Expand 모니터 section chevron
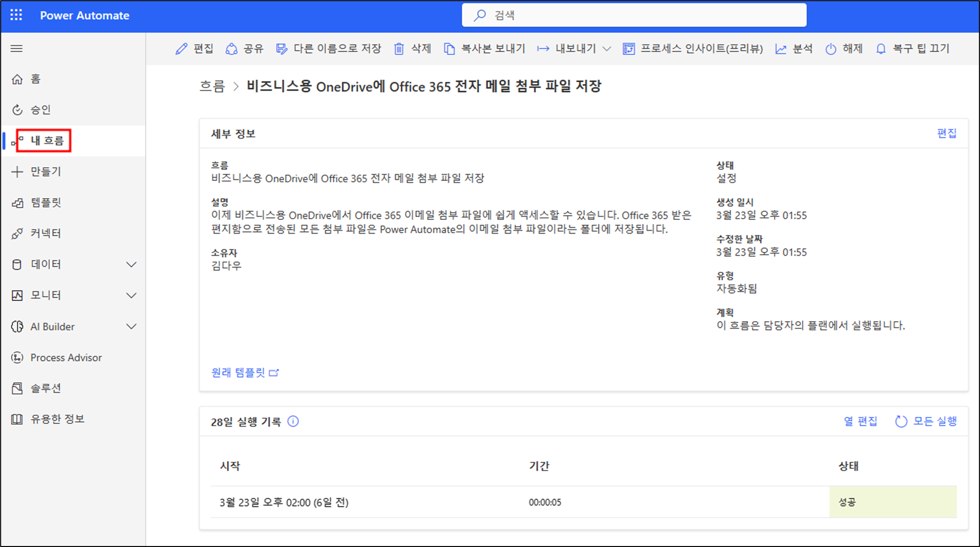The width and height of the screenshot is (980, 547). (131, 295)
